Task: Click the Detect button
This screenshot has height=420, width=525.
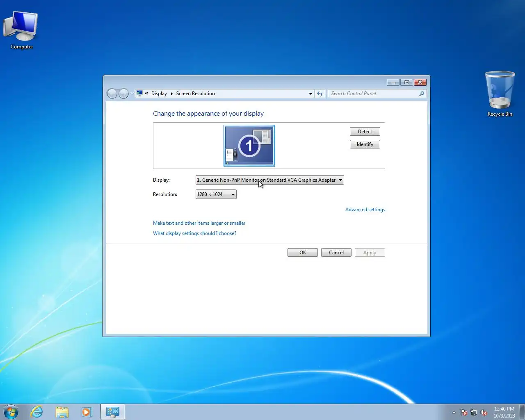Action: [365, 132]
